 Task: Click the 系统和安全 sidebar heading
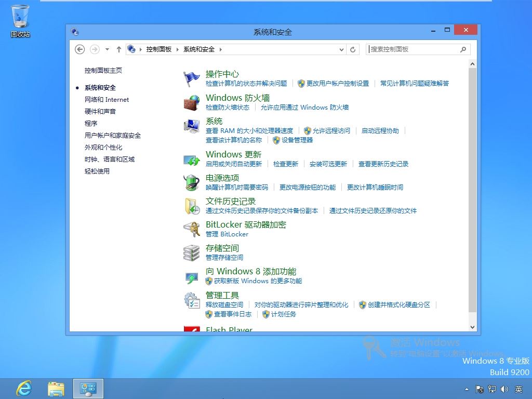point(100,87)
